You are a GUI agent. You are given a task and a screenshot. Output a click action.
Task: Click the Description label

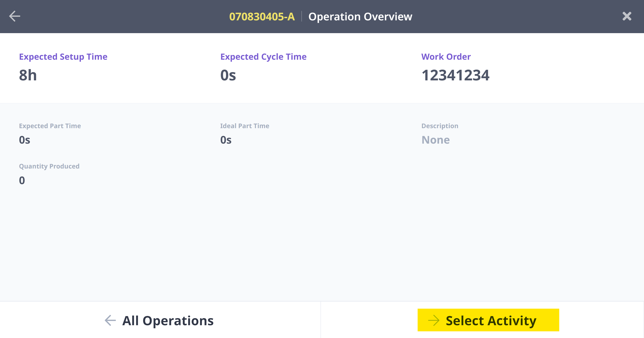(x=440, y=126)
